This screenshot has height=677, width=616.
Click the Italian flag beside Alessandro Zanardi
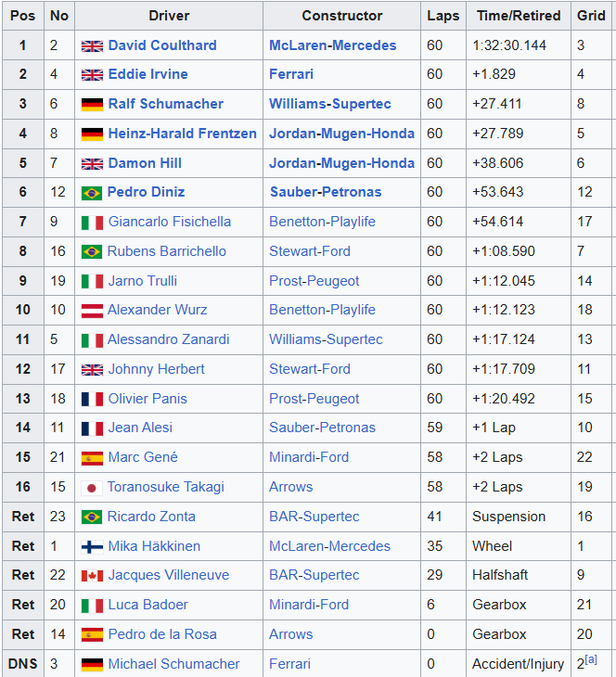(x=92, y=340)
